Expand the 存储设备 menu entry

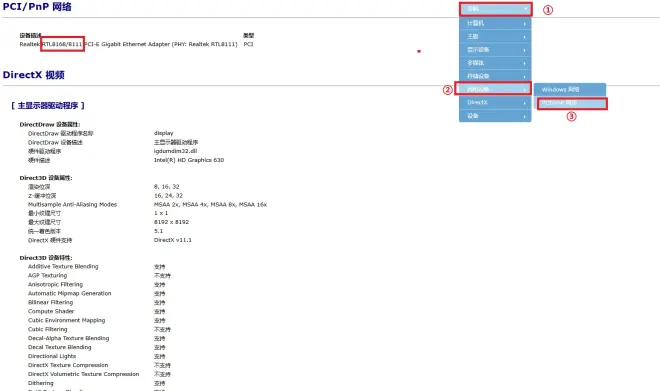495,76
